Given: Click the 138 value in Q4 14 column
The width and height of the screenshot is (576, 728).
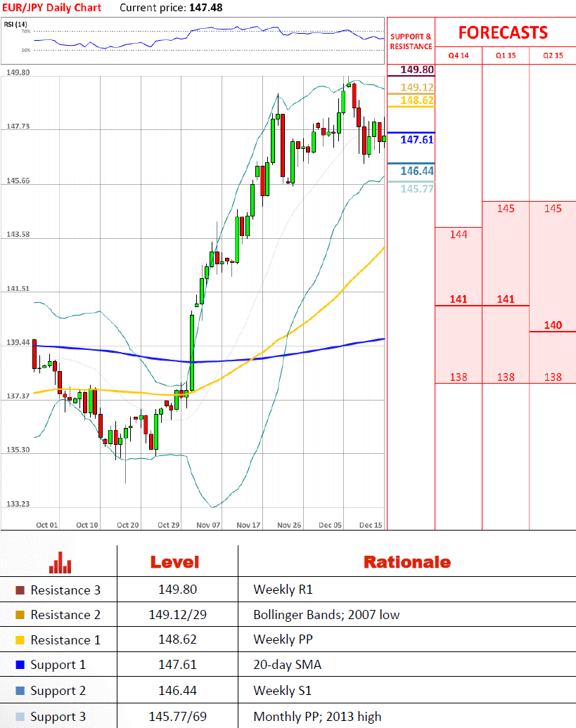Looking at the screenshot, I should [x=459, y=377].
